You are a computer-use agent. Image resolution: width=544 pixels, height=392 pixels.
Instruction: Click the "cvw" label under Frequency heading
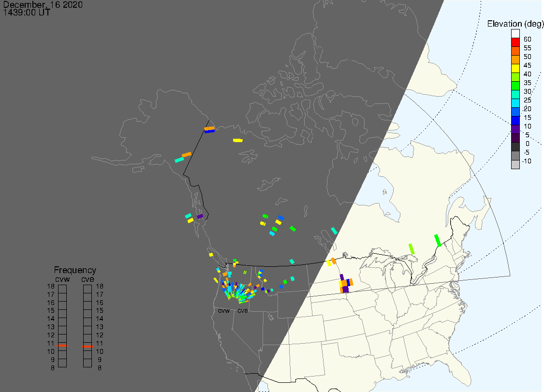click(x=62, y=279)
